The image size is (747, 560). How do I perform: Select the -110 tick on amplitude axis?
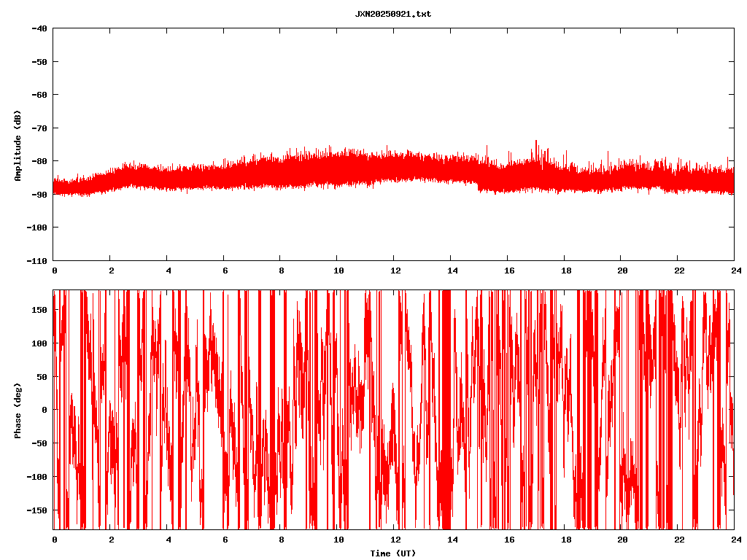click(x=36, y=260)
